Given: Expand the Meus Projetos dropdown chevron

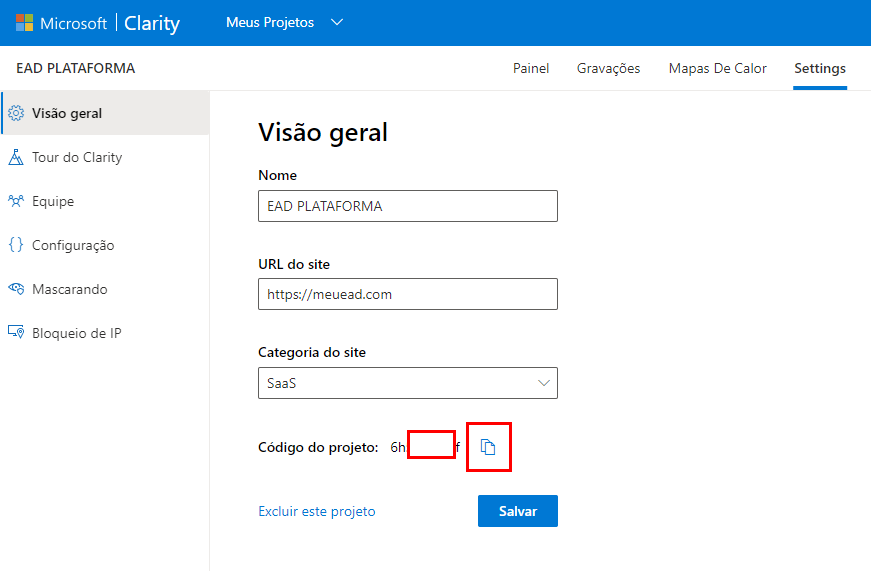Looking at the screenshot, I should (337, 22).
